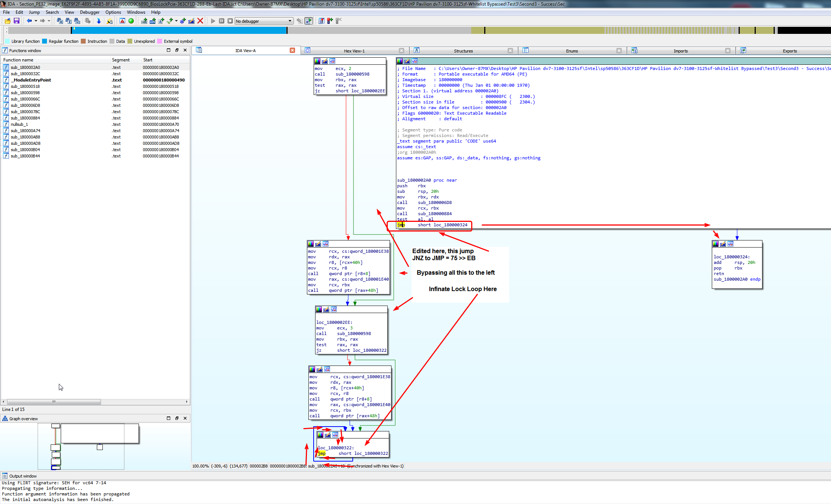This screenshot has width=831, height=504.
Task: Open the Jump menu
Action: coord(34,12)
